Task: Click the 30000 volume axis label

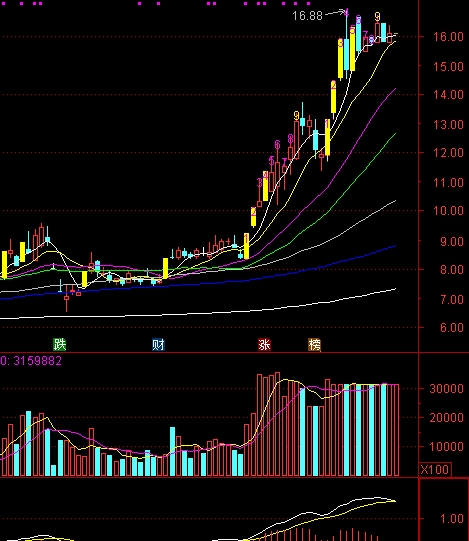Action: click(446, 389)
